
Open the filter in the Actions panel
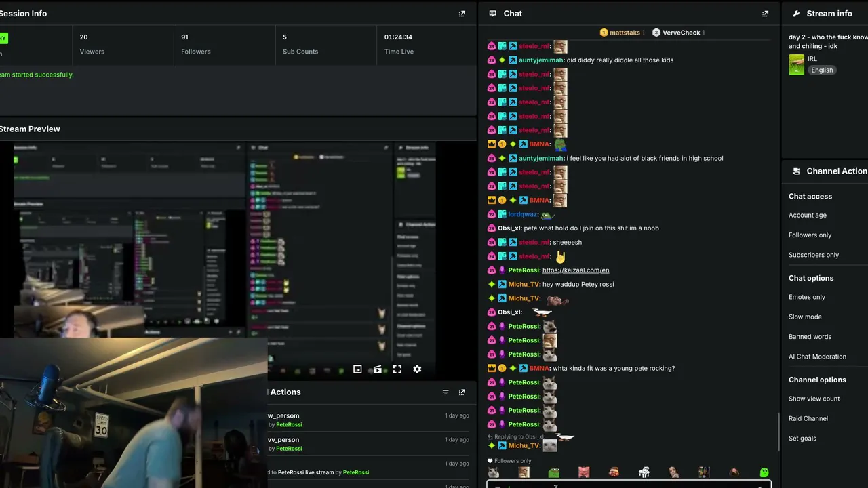tap(446, 392)
